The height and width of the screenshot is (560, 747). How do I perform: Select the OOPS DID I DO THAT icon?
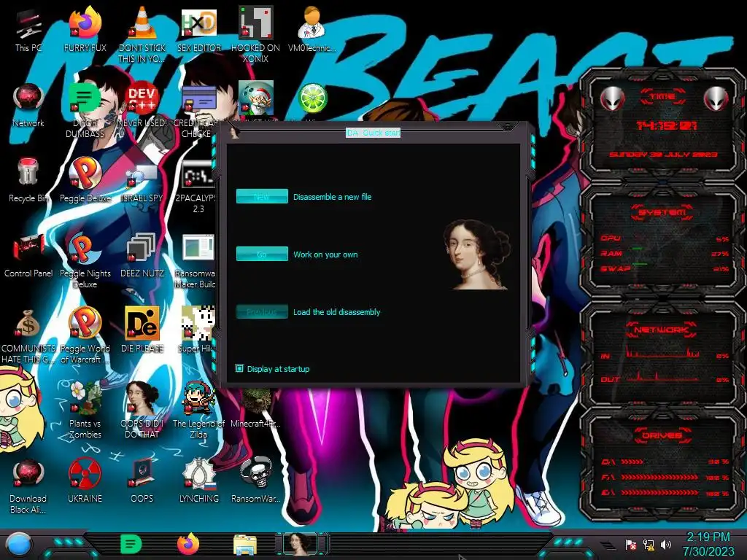[142, 411]
